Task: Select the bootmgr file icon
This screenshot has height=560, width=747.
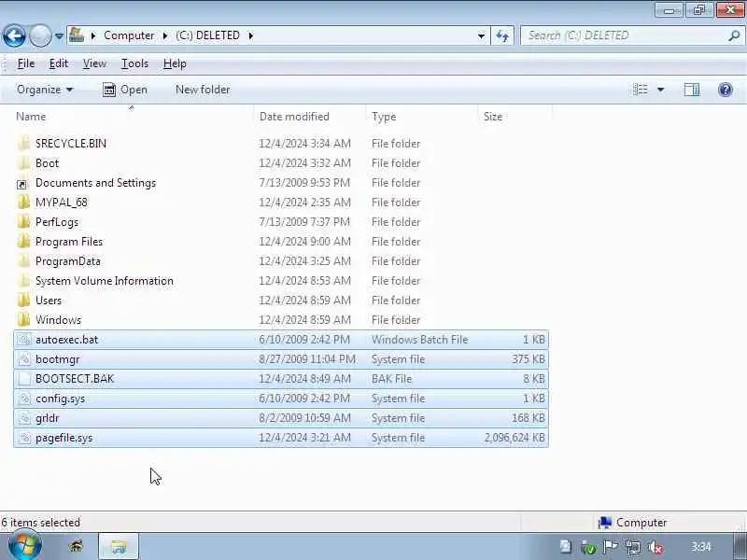Action: pyautogui.click(x=24, y=359)
